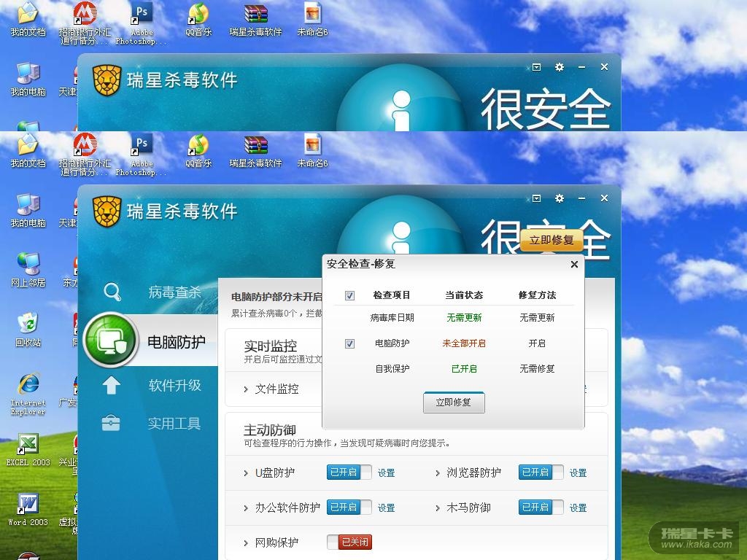747x560 pixels.
Task: Click settings gear in upper cropped Rising window
Action: coord(560,67)
